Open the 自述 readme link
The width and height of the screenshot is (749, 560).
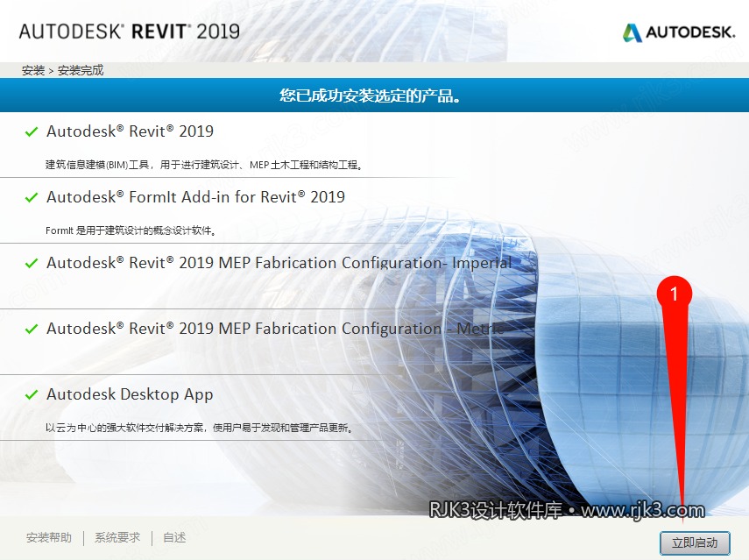coord(174,537)
